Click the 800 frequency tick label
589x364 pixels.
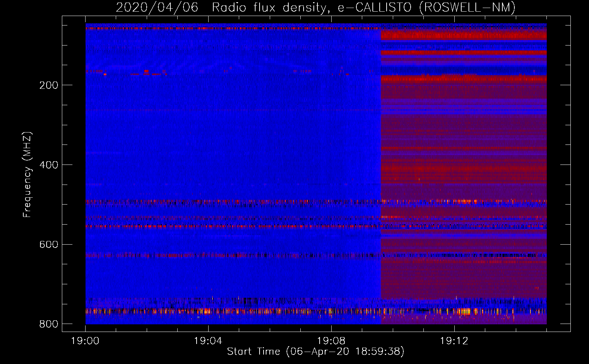point(49,324)
